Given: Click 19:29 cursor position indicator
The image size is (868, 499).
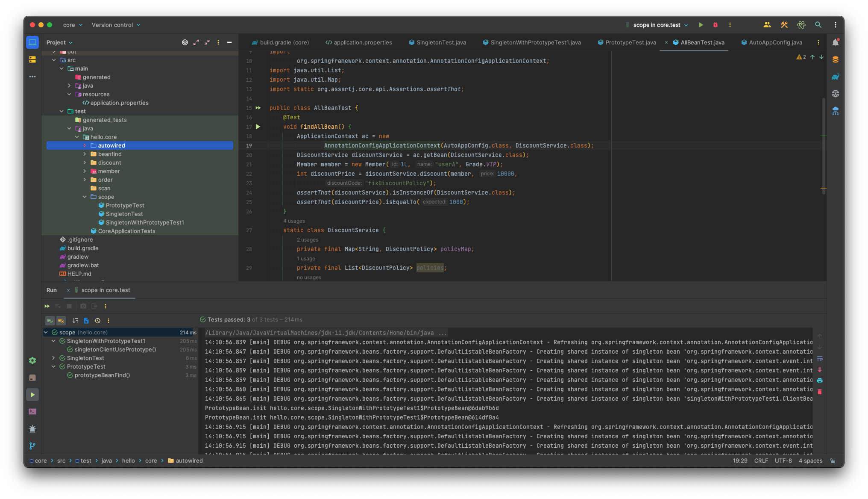Looking at the screenshot, I should point(740,461).
